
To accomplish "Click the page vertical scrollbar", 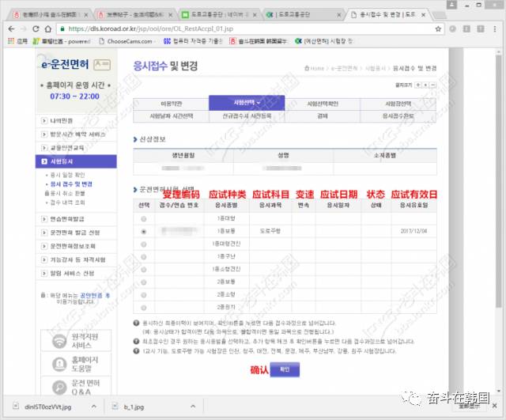I will 499,181.
